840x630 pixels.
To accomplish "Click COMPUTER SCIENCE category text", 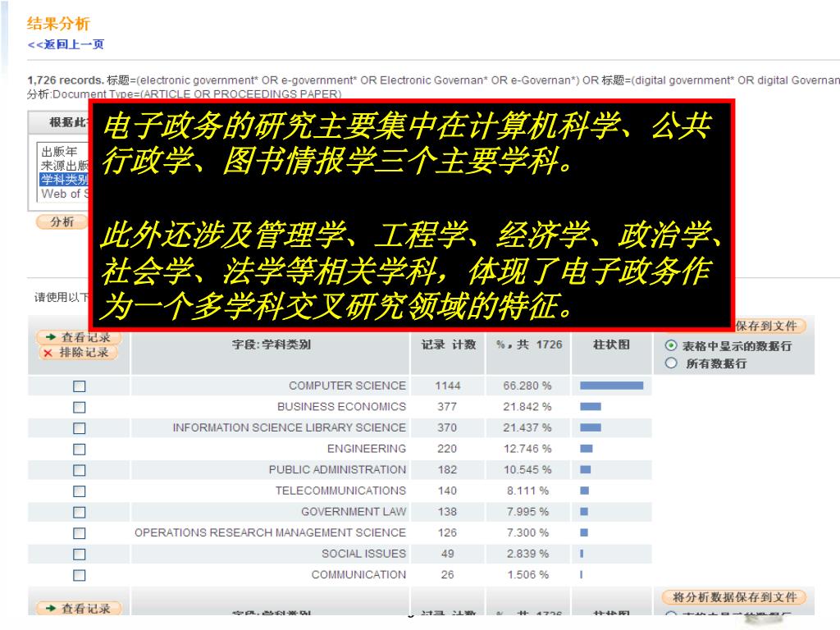I will click(x=347, y=386).
